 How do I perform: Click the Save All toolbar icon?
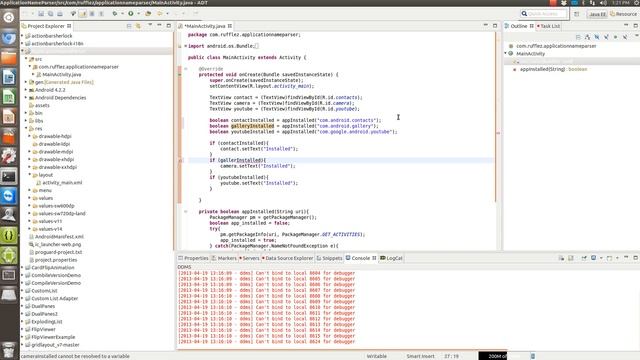click(51, 14)
